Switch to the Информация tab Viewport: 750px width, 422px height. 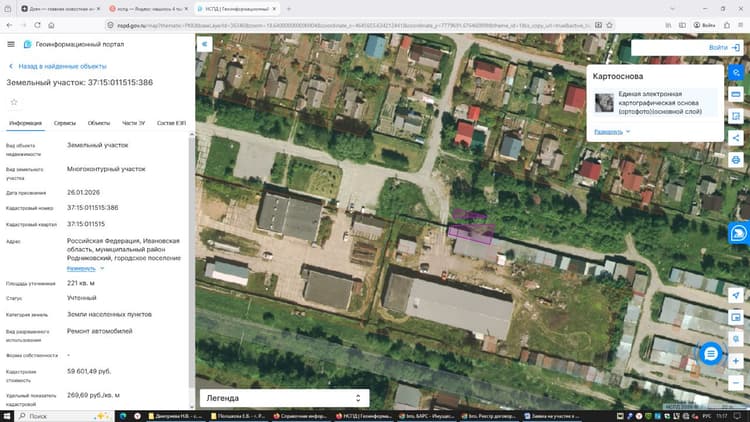tap(25, 123)
